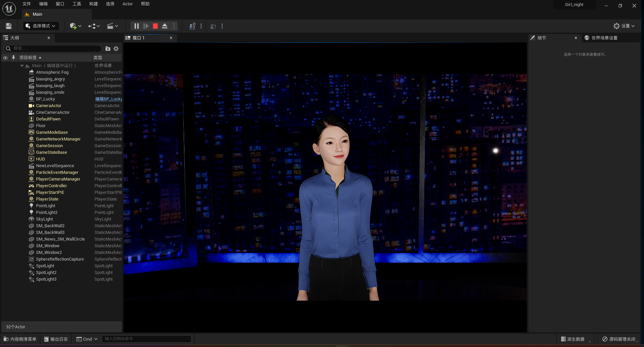Screen dimensions: 644x347
Task: Sort by 项目标签 column header
Action: click(54, 58)
